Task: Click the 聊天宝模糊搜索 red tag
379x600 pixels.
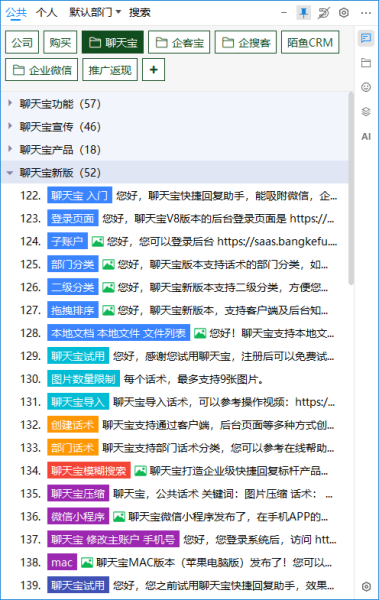Action: point(89,471)
